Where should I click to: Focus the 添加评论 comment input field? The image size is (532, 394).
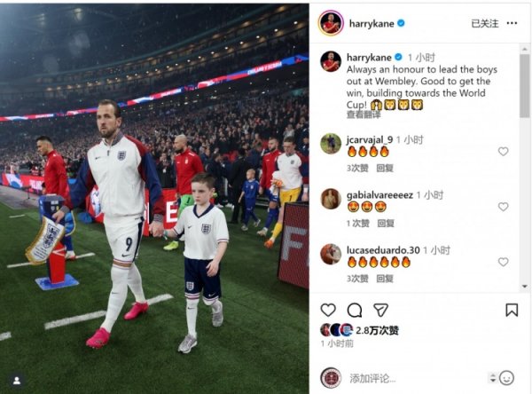coord(418,378)
